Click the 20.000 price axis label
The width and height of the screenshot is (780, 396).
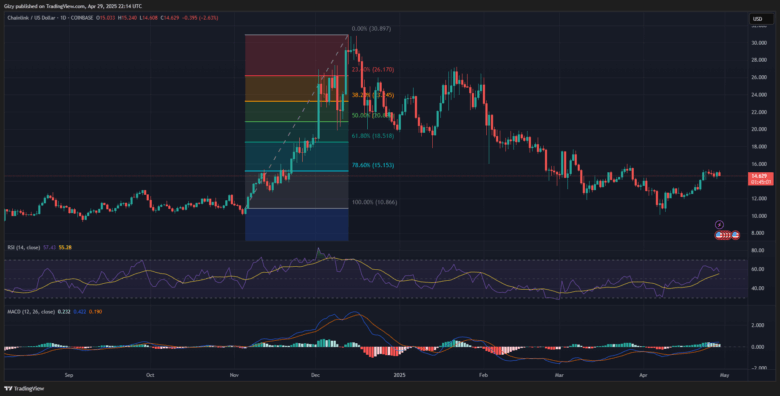point(759,129)
